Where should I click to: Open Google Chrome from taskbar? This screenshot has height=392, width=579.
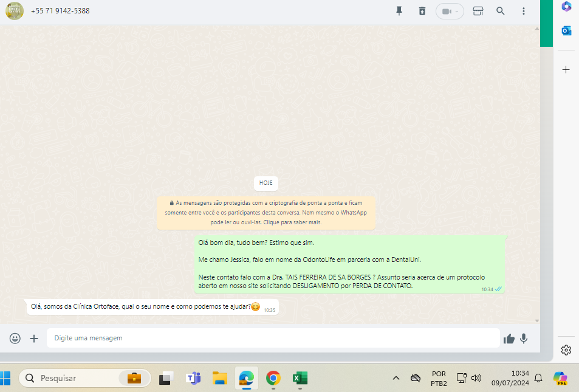(273, 378)
